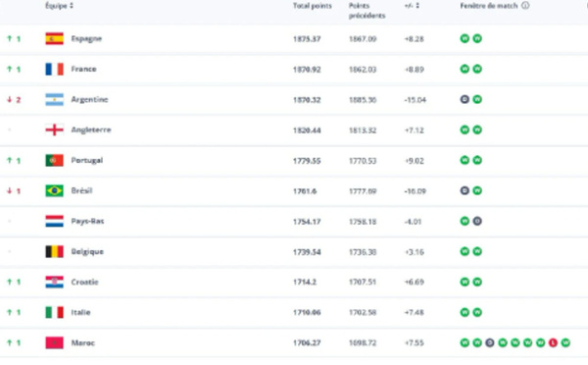
Task: Click the England flag icon
Action: pos(54,130)
